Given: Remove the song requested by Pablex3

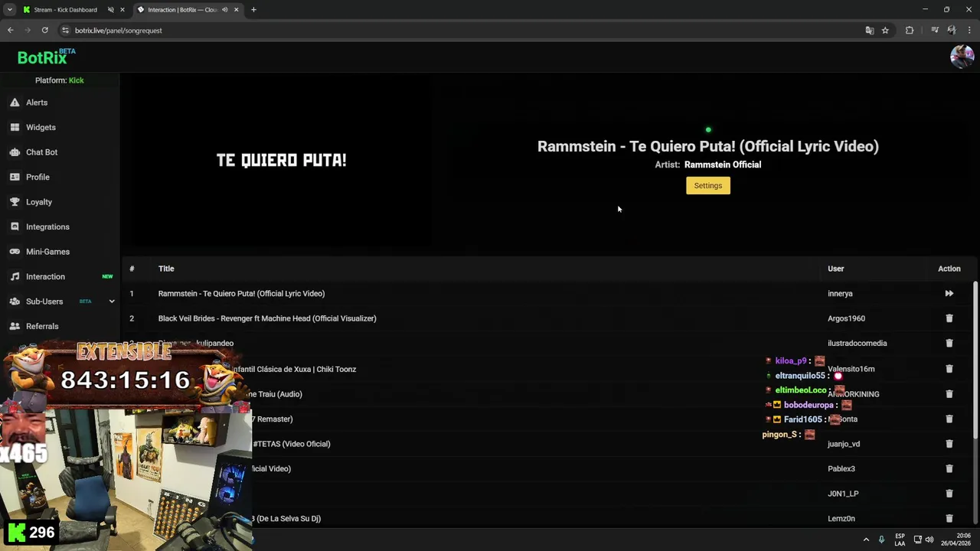Looking at the screenshot, I should coord(949,468).
